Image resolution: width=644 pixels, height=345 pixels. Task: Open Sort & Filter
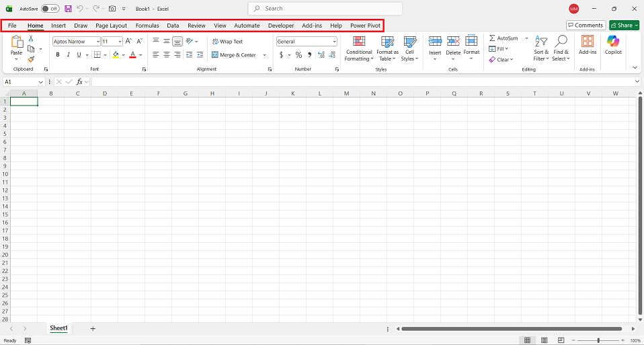tap(541, 48)
